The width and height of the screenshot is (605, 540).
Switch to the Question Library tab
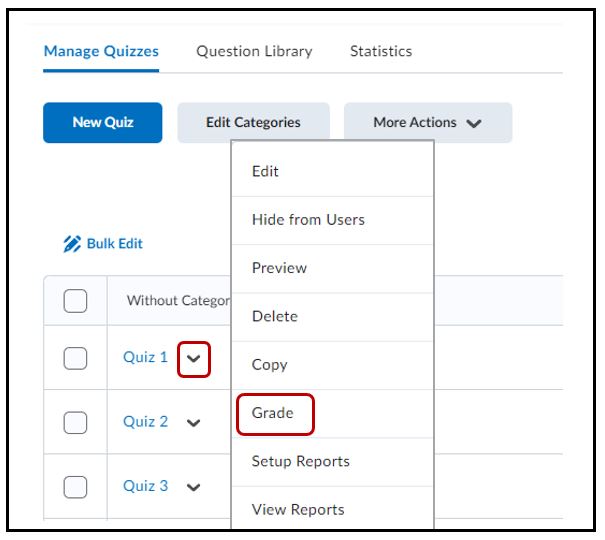tap(254, 51)
